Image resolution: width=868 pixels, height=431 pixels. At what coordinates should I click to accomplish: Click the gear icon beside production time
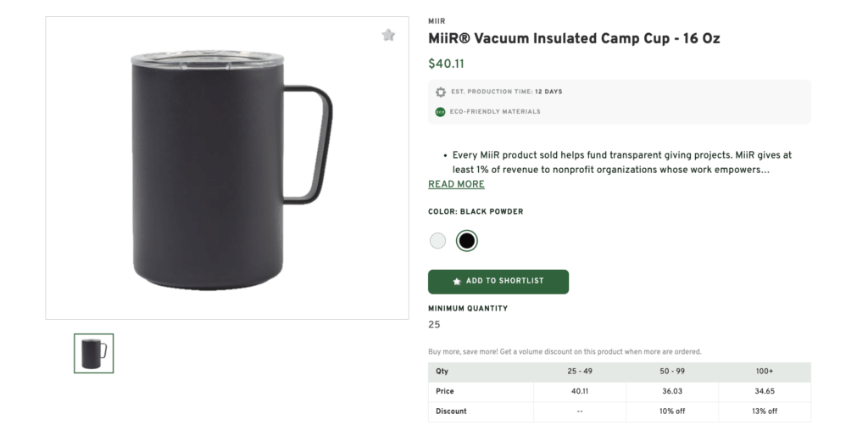tap(441, 92)
